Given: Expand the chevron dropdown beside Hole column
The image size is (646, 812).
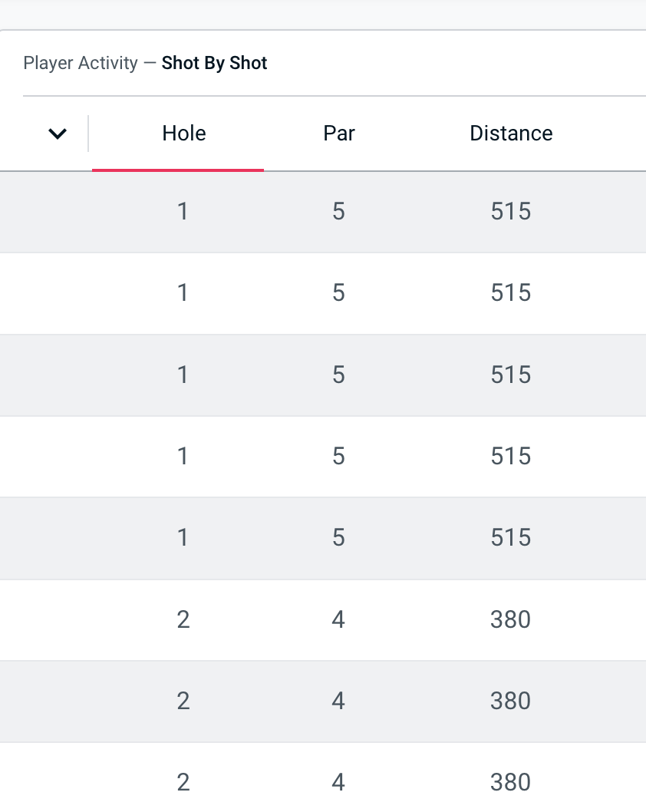Looking at the screenshot, I should pos(58,134).
